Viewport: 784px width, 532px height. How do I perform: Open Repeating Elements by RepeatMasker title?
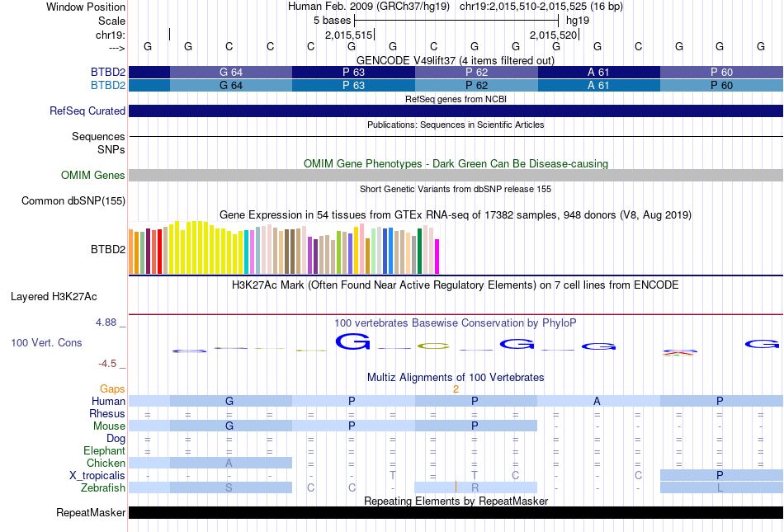pyautogui.click(x=456, y=501)
